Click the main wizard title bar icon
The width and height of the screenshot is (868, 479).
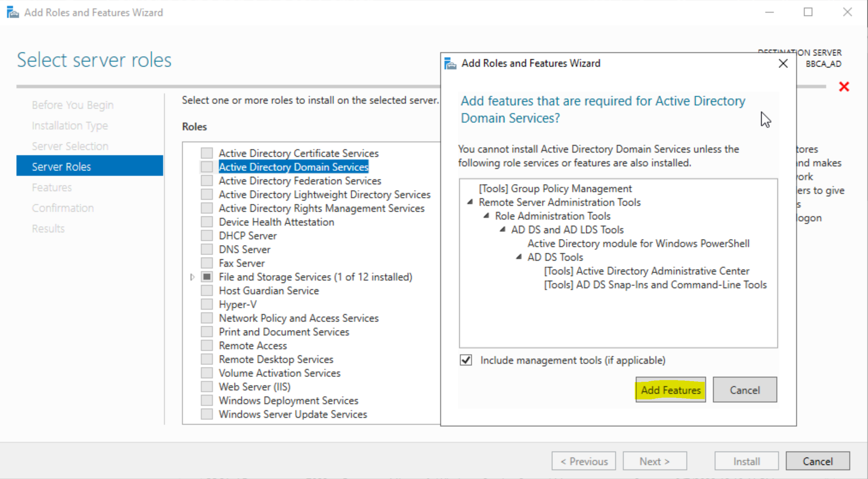click(x=13, y=12)
